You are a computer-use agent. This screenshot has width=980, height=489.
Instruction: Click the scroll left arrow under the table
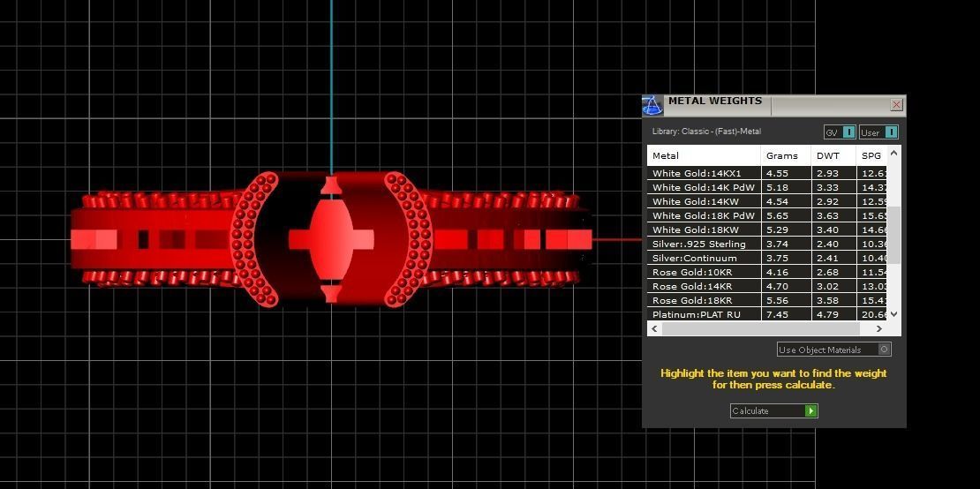coord(654,328)
